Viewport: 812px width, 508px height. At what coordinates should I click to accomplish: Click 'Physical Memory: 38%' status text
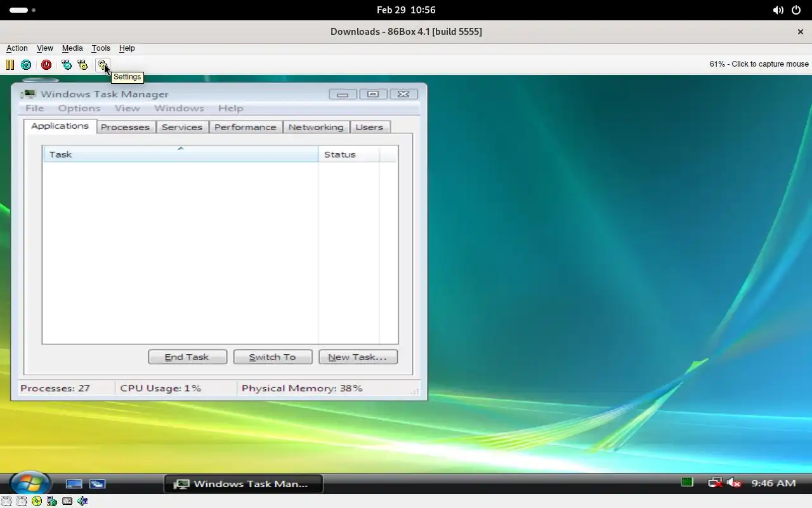pyautogui.click(x=302, y=388)
